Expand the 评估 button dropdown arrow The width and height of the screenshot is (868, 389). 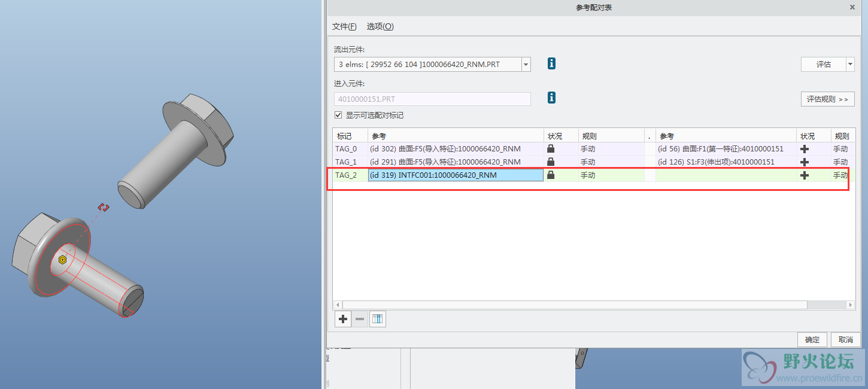[x=850, y=64]
